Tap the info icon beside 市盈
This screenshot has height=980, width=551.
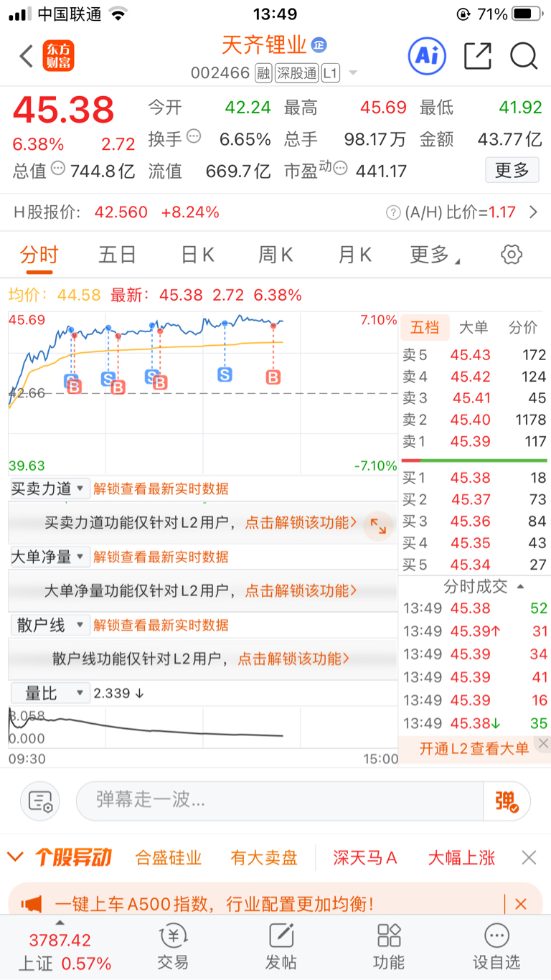pos(340,169)
